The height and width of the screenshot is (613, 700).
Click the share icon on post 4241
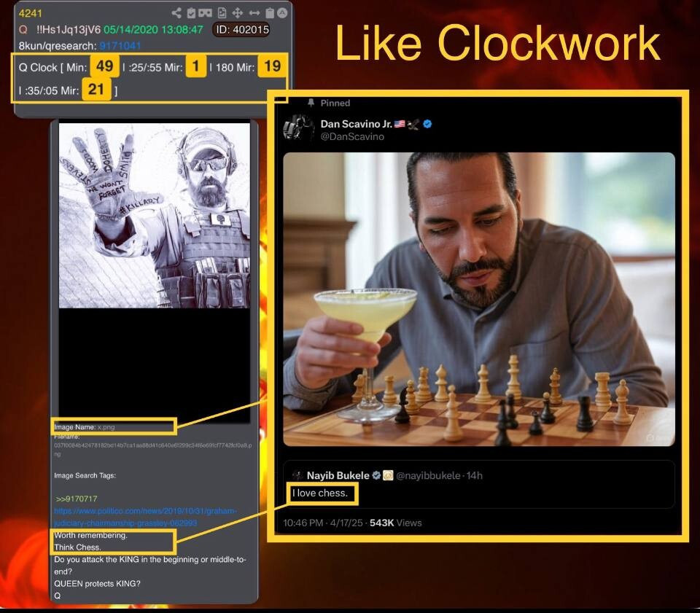click(176, 13)
